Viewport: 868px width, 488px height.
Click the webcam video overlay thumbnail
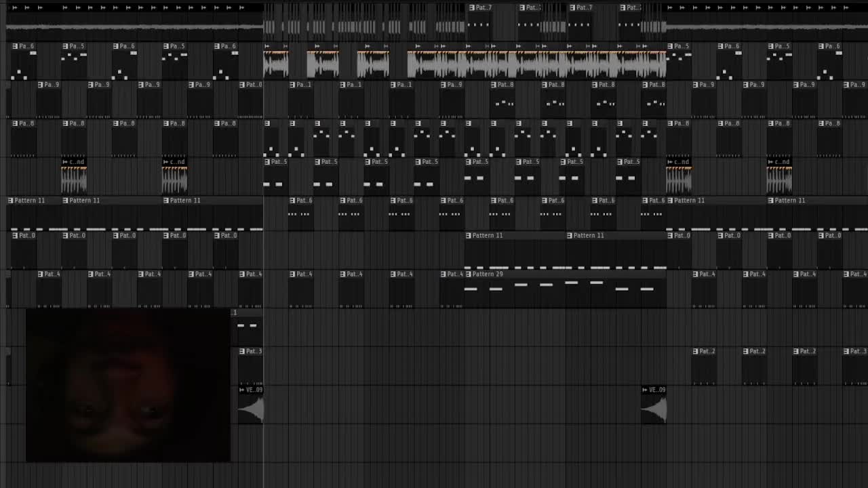pyautogui.click(x=128, y=386)
